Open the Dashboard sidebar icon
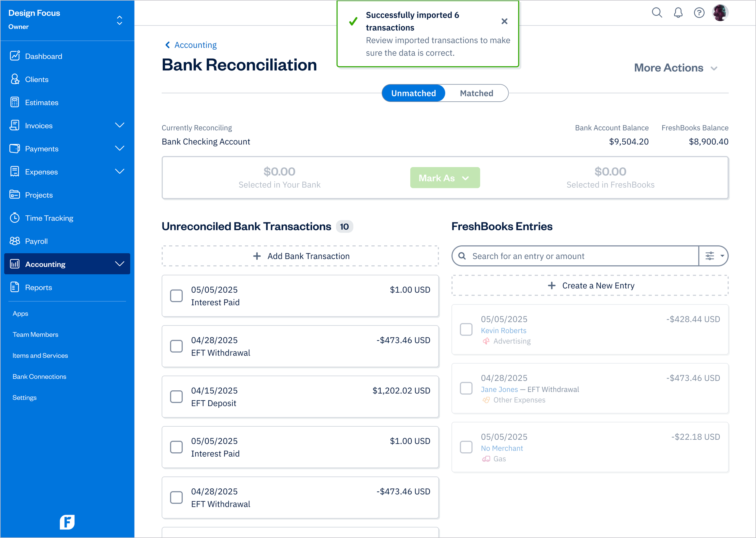Viewport: 756px width, 538px height. pyautogui.click(x=15, y=56)
